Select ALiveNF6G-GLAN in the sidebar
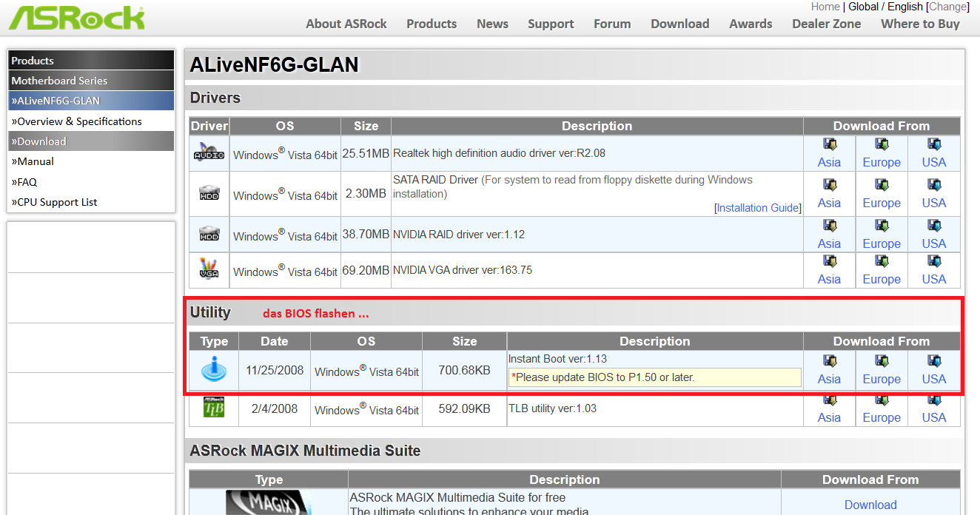This screenshot has width=980, height=515. (91, 101)
